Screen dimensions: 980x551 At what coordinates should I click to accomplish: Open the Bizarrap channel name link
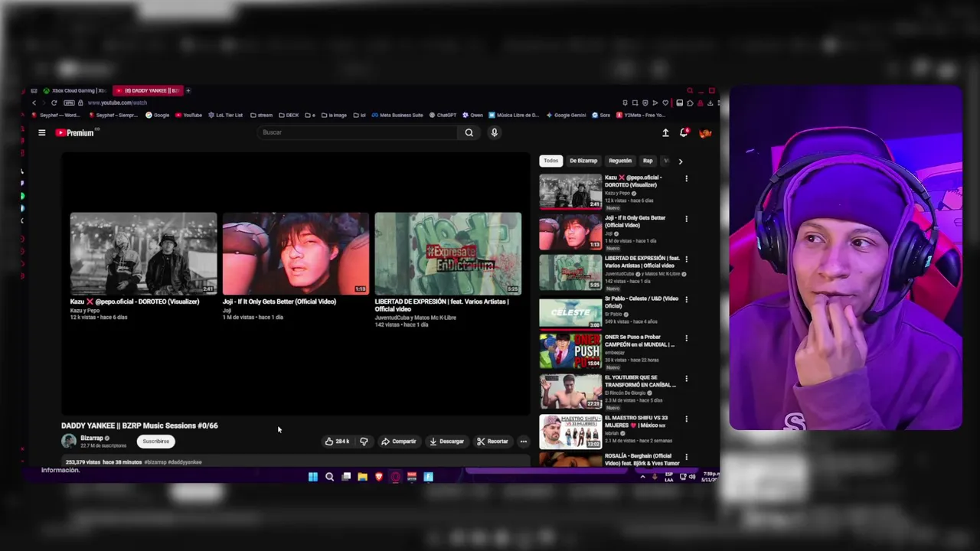[x=92, y=438]
